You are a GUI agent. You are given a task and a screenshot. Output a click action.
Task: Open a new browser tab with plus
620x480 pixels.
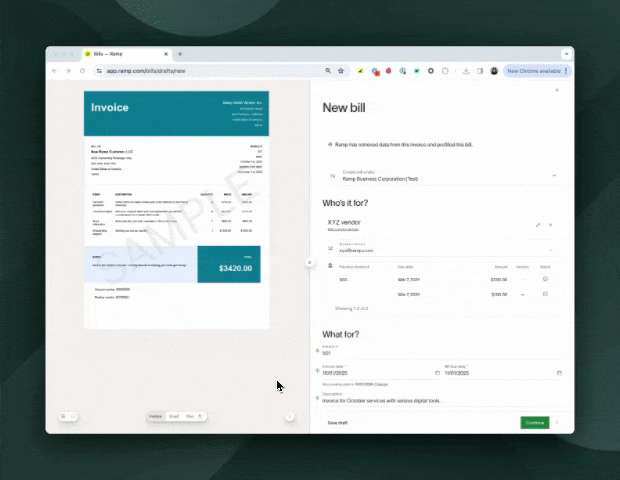180,54
